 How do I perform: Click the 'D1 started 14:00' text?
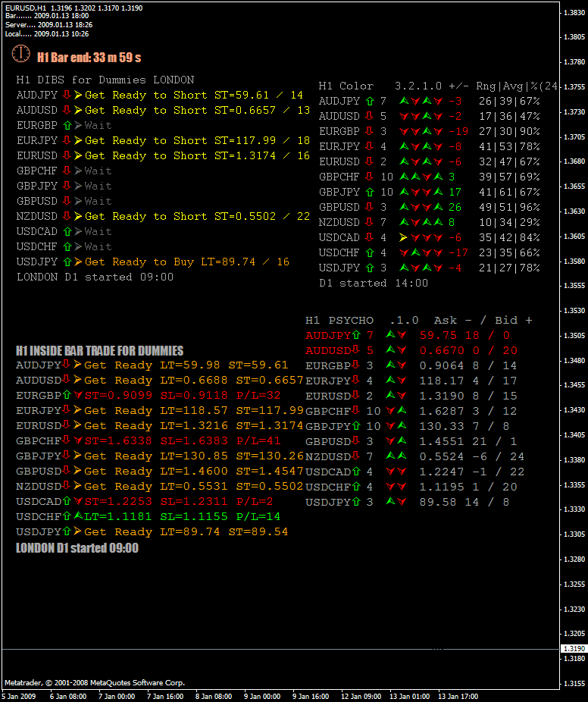(x=374, y=283)
